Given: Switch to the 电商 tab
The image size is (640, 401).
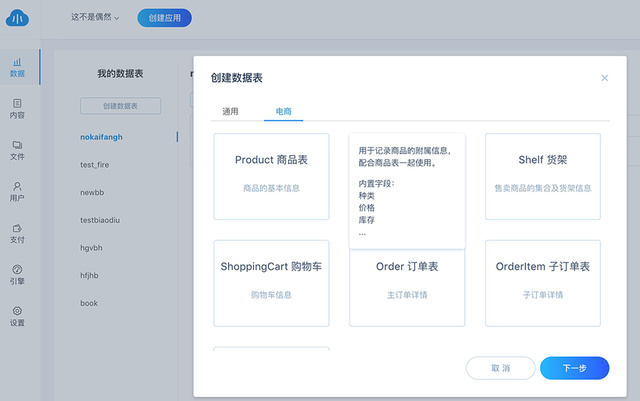Looking at the screenshot, I should click(x=284, y=111).
